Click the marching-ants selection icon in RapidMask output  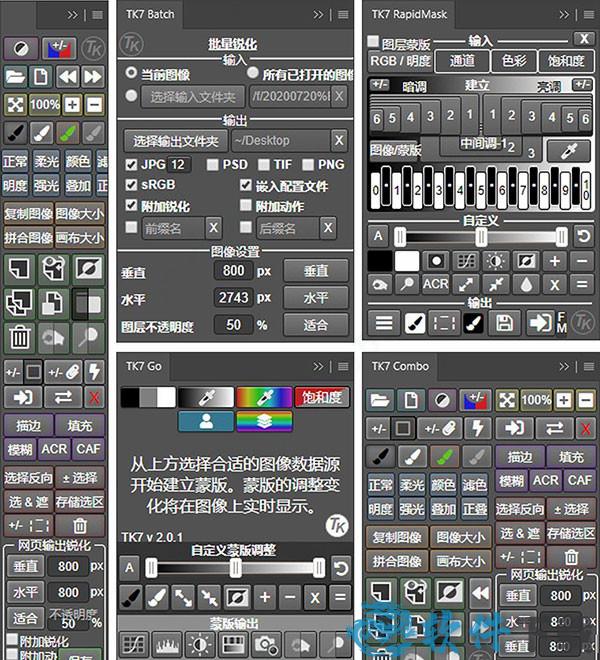444,323
